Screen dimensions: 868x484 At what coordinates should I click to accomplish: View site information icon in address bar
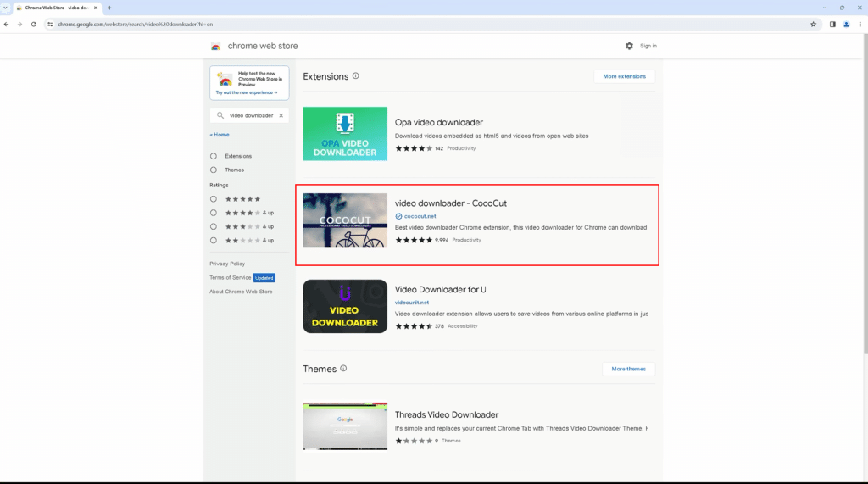click(x=50, y=25)
